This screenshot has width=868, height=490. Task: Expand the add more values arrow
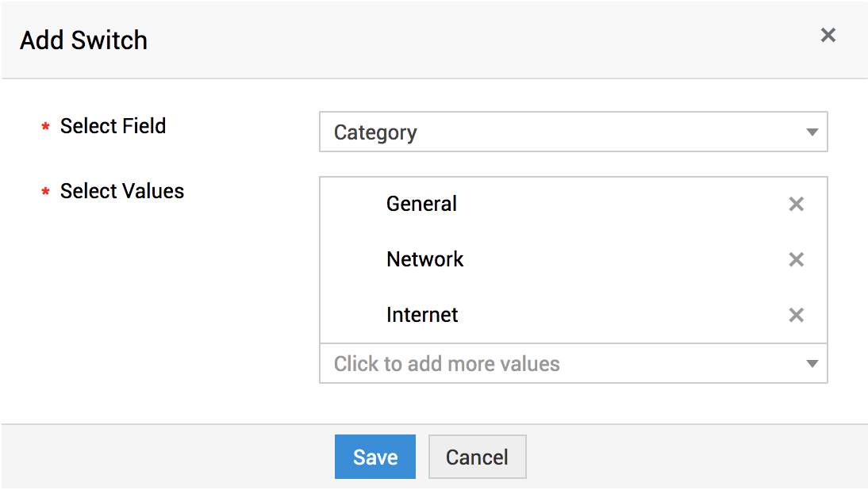coord(812,364)
